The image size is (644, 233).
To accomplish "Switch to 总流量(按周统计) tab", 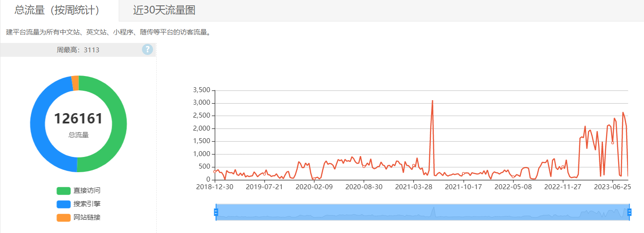I will 59,10.
